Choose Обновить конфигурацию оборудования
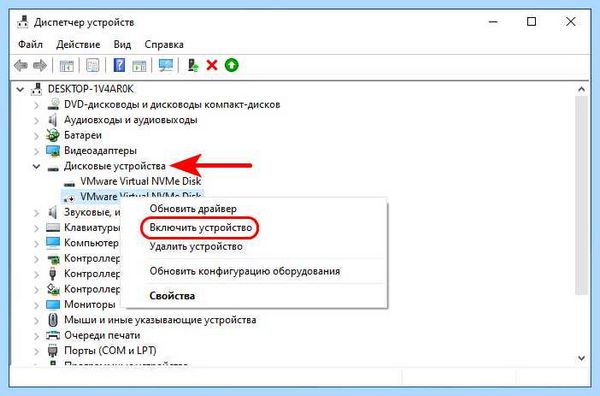The width and height of the screenshot is (600, 396). point(245,271)
